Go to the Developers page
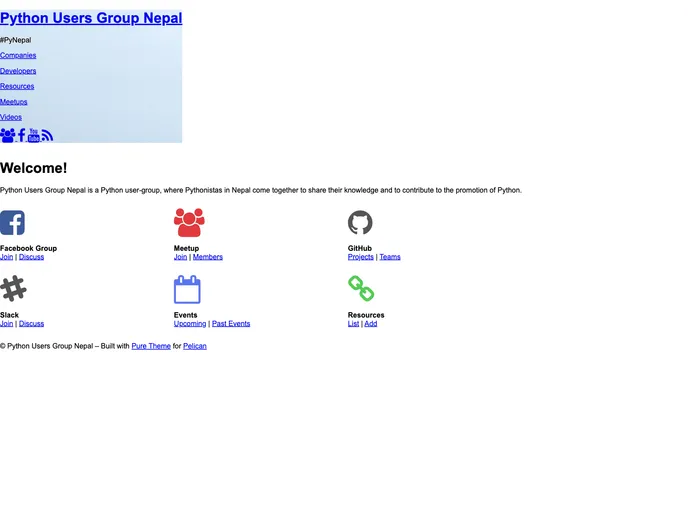Image resolution: width=688 pixels, height=512 pixels. pos(18,71)
